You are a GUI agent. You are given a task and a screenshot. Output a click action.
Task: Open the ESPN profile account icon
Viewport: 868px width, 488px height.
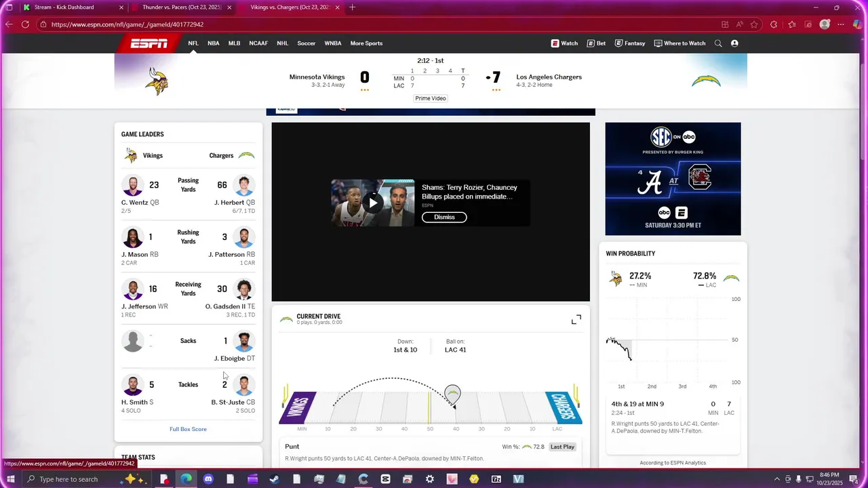click(x=734, y=43)
